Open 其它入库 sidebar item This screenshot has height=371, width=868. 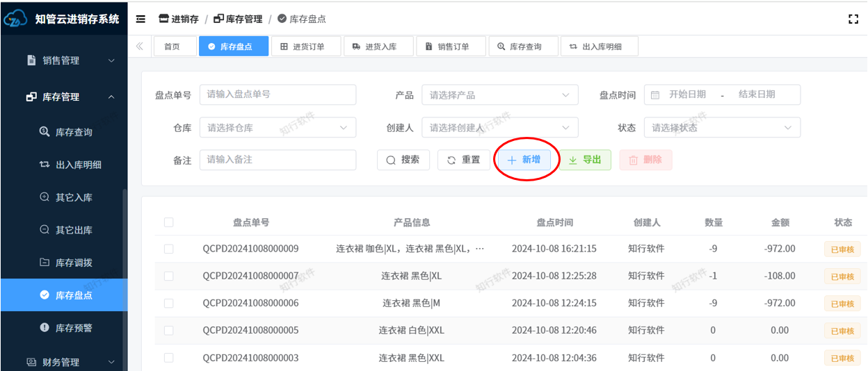74,197
